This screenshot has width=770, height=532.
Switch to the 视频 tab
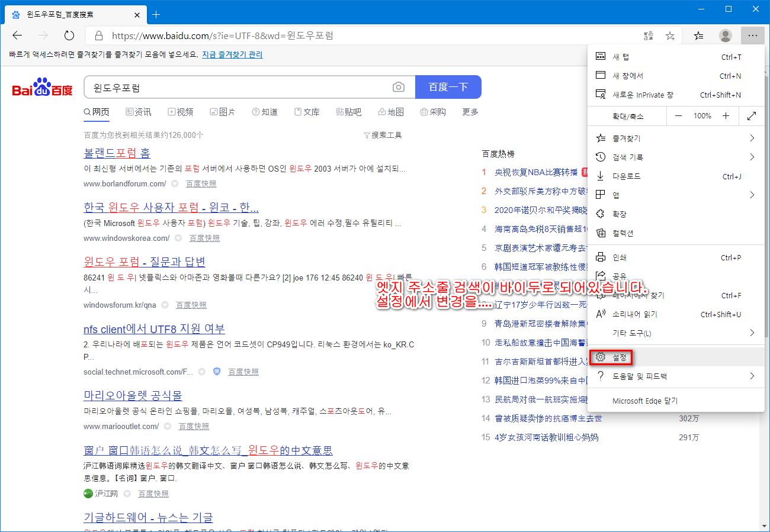coord(181,112)
